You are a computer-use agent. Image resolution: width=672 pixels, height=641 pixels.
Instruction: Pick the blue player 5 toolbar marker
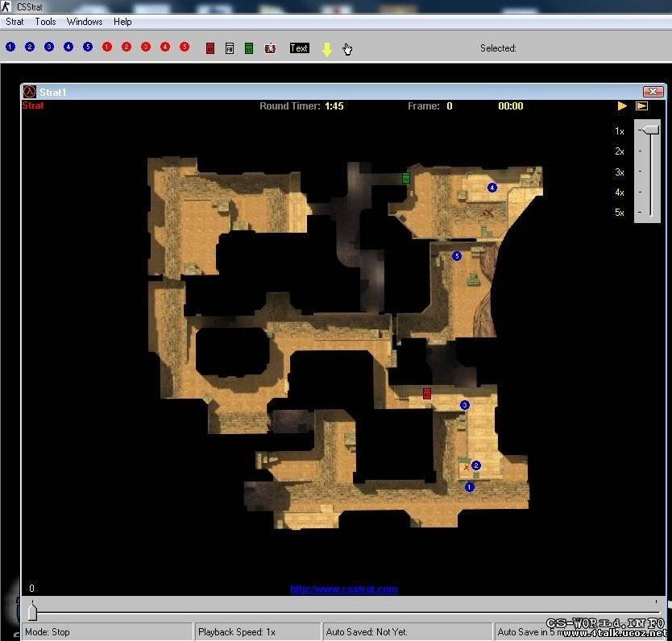pos(88,48)
